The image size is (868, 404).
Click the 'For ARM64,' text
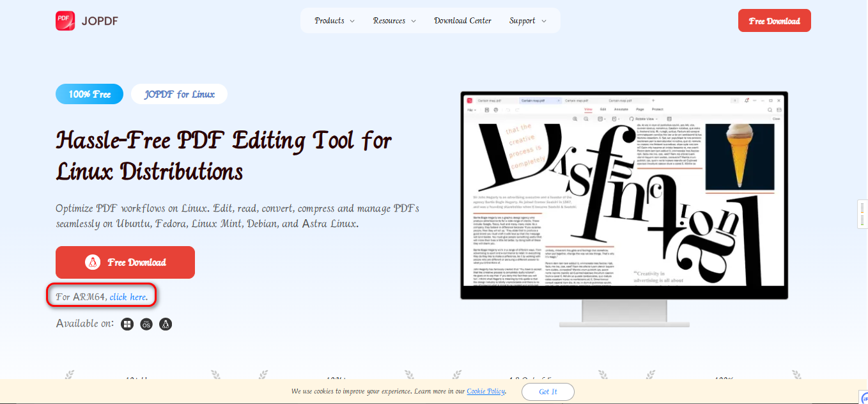tap(81, 297)
